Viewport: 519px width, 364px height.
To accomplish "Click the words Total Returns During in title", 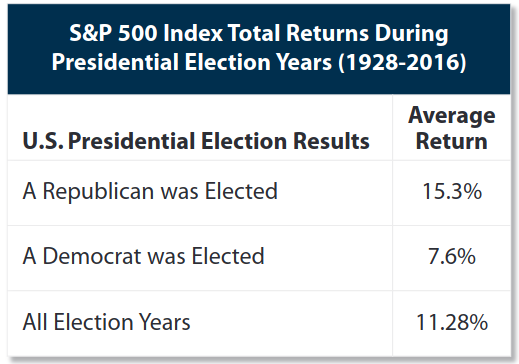I will pos(338,34).
